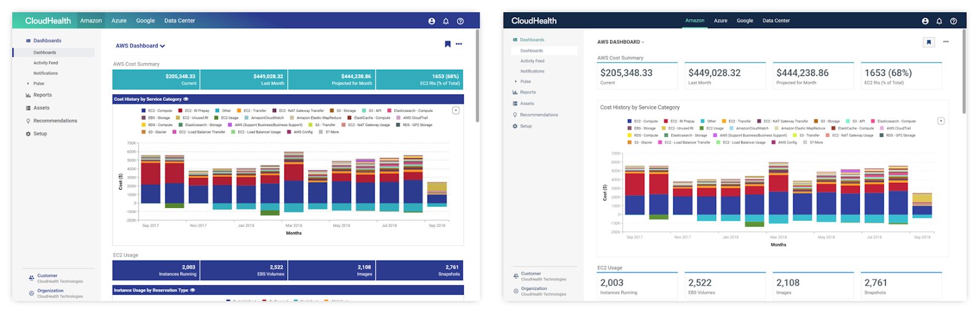Screen dimensions: 980x315
Task: Click Organization icon in blue-header sidebar
Action: point(31,293)
